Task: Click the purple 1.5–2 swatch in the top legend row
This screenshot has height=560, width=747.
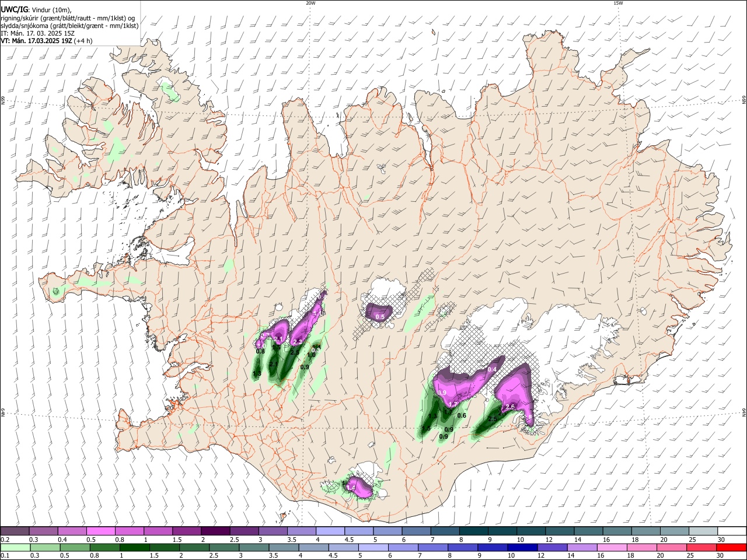Action: tap(186, 531)
